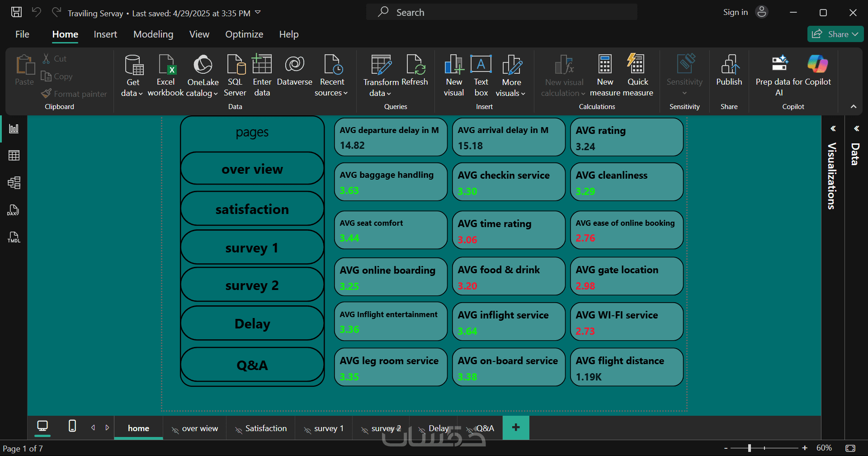868x456 pixels.
Task: Add a Text box
Action: point(481,75)
